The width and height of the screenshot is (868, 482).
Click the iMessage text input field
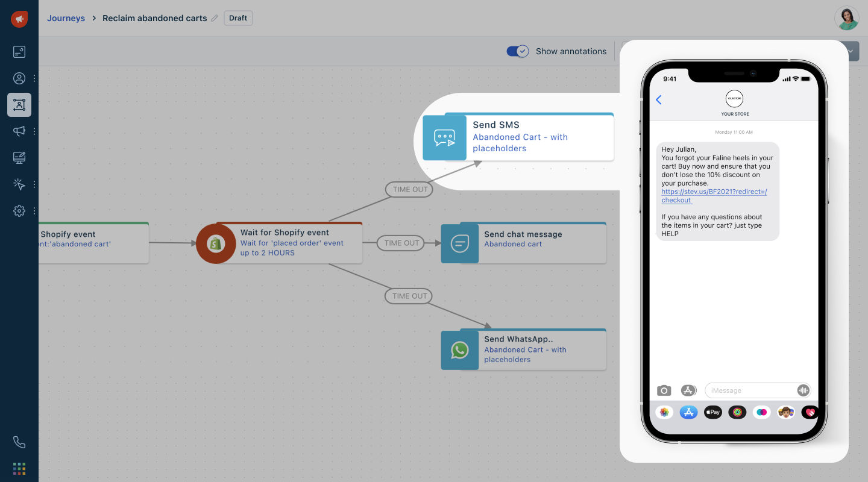point(750,390)
